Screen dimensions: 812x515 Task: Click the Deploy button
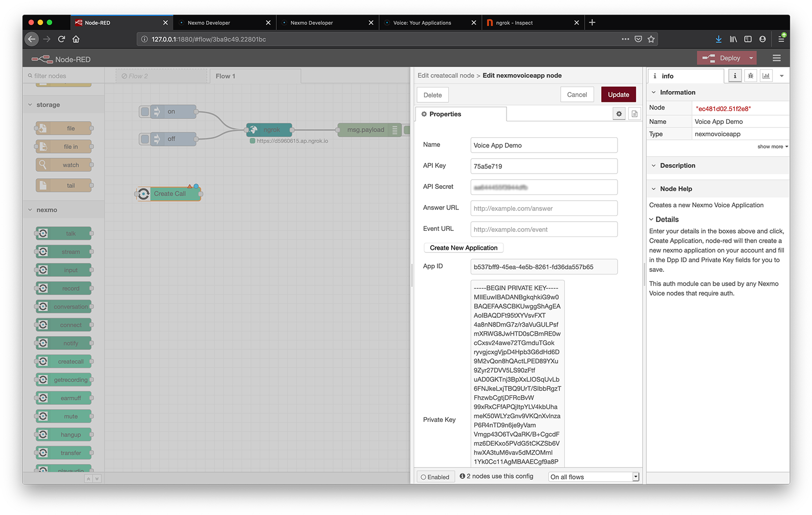tap(722, 58)
